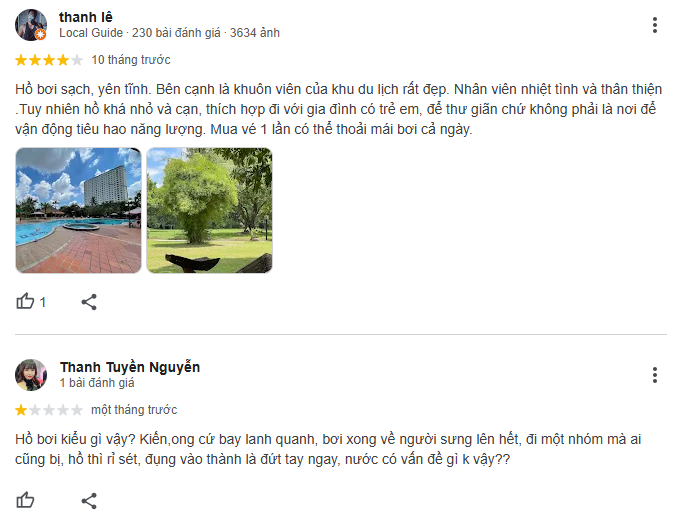Like thanh lê's review with thumbs up
This screenshot has height=520, width=693.
click(25, 301)
